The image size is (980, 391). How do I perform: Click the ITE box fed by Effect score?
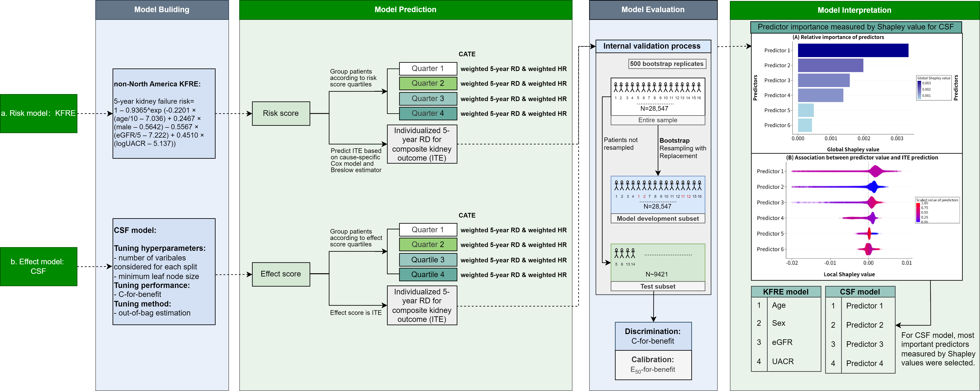422,305
